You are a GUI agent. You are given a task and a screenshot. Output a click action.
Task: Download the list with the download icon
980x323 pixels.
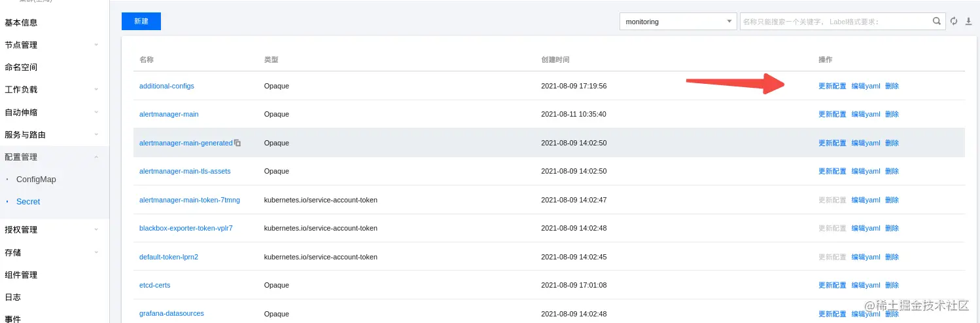click(x=969, y=22)
